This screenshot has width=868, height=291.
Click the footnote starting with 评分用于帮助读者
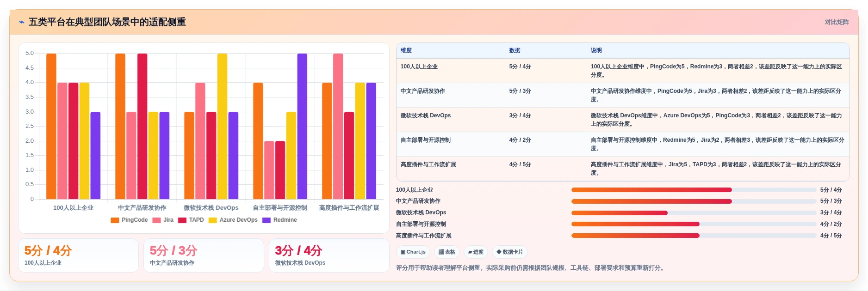[x=531, y=268]
